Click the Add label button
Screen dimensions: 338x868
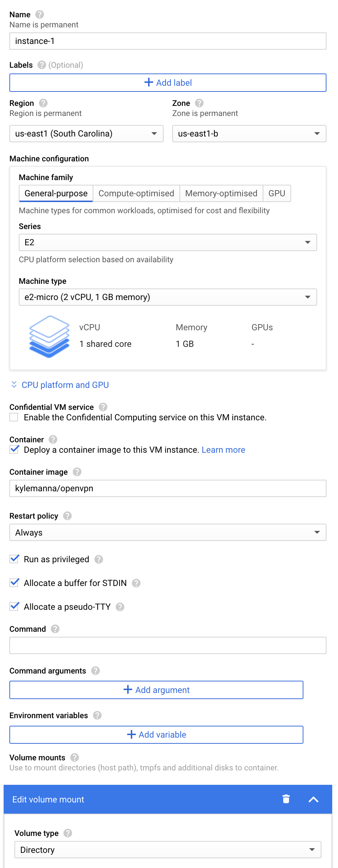coord(168,83)
